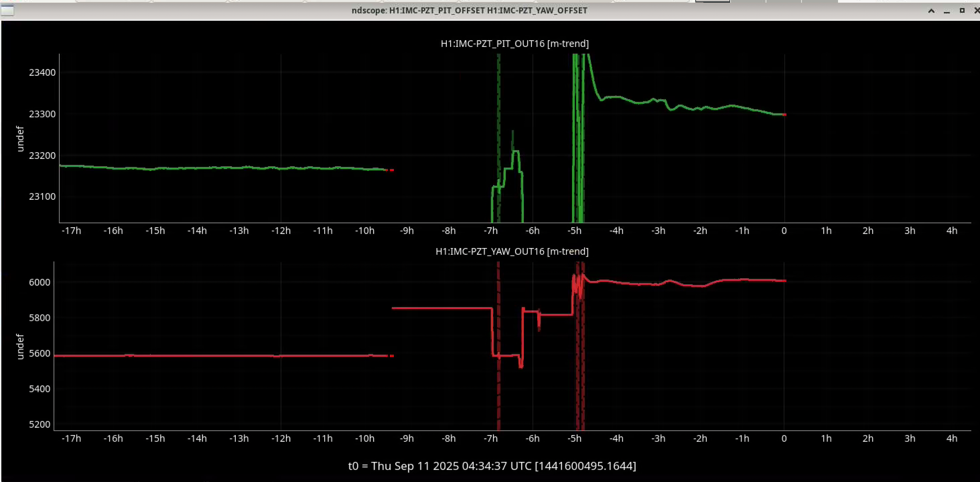
Task: Click the red YAW trace plateau near -8h
Action: pos(449,308)
